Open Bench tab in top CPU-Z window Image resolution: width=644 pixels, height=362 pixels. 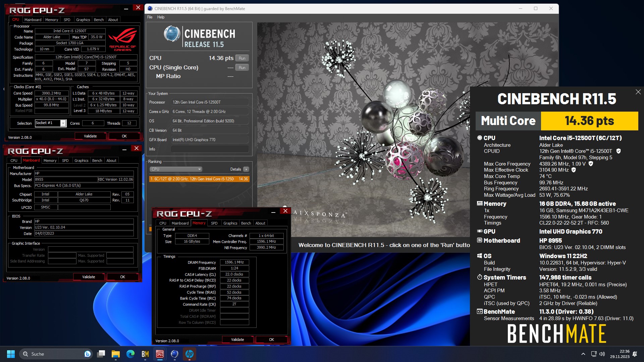coord(99,20)
